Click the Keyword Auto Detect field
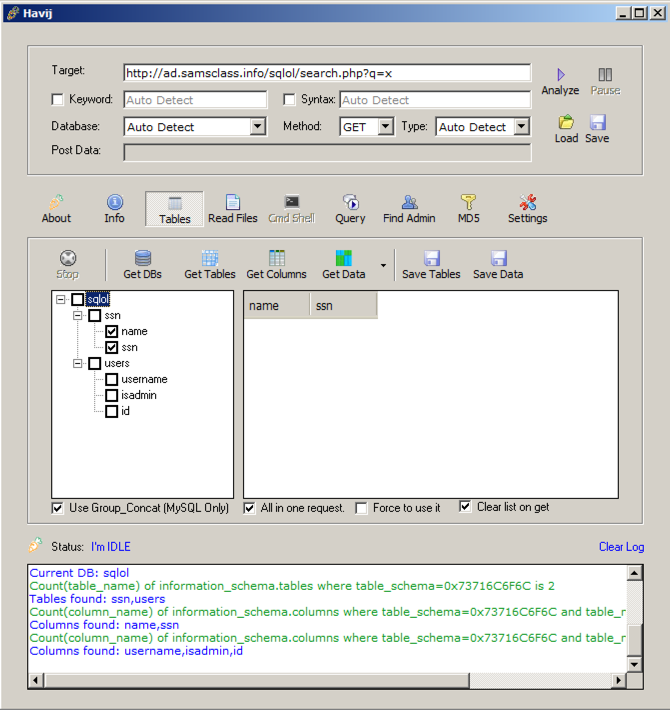670x710 pixels. [x=195, y=100]
